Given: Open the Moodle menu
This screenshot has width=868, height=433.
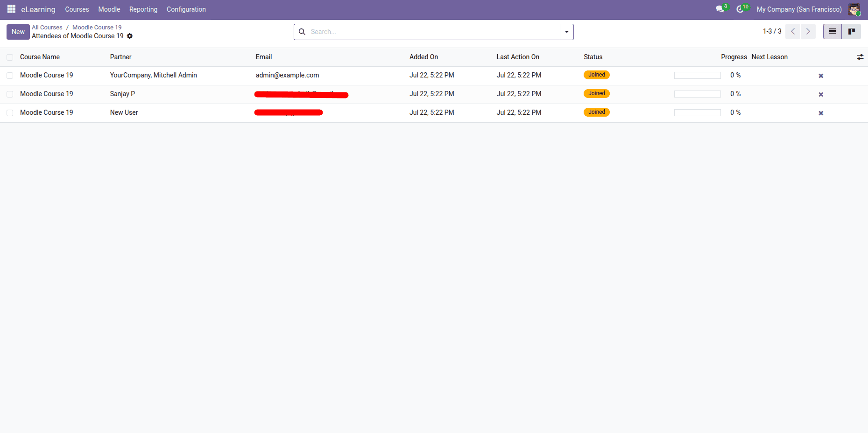Looking at the screenshot, I should [x=109, y=9].
